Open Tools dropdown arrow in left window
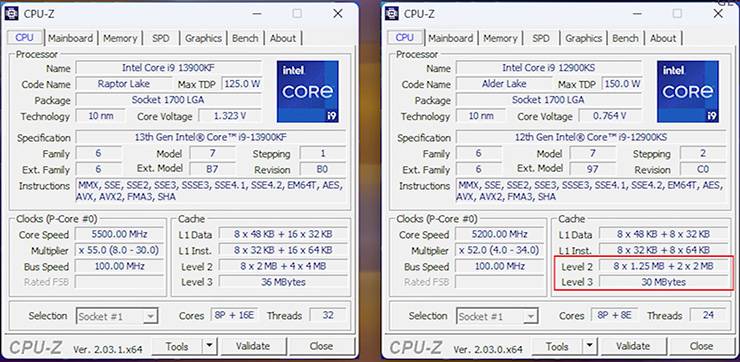The width and height of the screenshot is (740, 362). pos(210,346)
